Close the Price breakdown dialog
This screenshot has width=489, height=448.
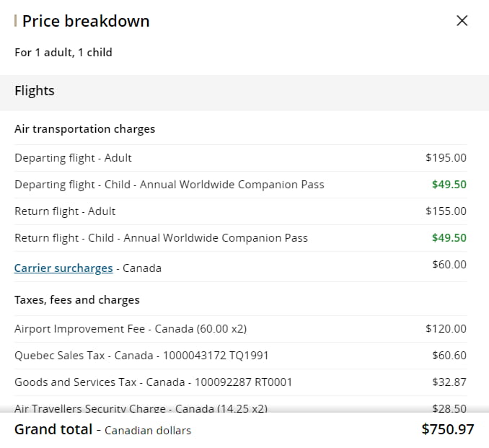point(462,21)
